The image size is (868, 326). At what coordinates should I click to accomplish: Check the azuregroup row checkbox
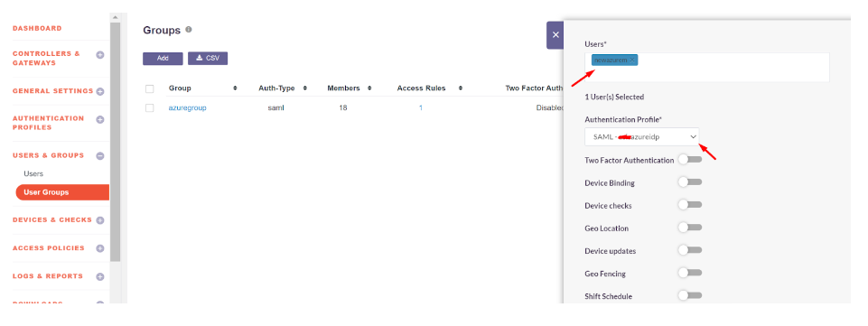[x=149, y=108]
